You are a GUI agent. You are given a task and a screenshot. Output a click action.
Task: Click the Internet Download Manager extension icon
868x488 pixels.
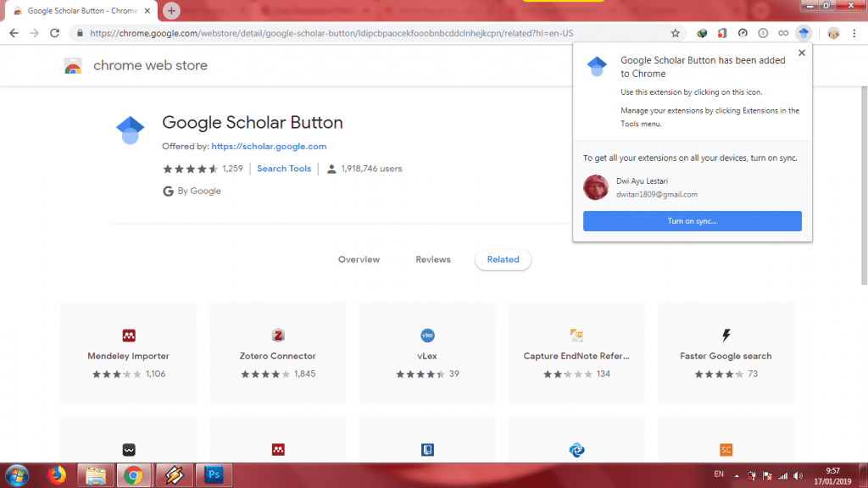tap(702, 33)
